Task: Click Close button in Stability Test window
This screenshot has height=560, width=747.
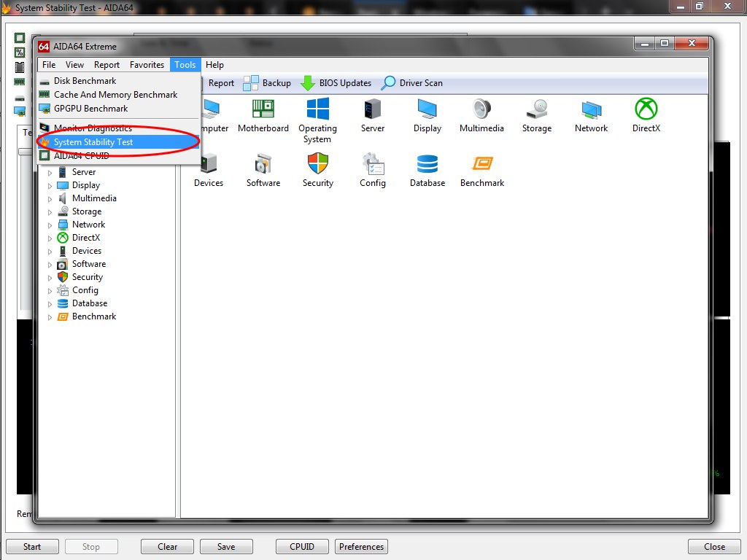Action: tap(714, 547)
